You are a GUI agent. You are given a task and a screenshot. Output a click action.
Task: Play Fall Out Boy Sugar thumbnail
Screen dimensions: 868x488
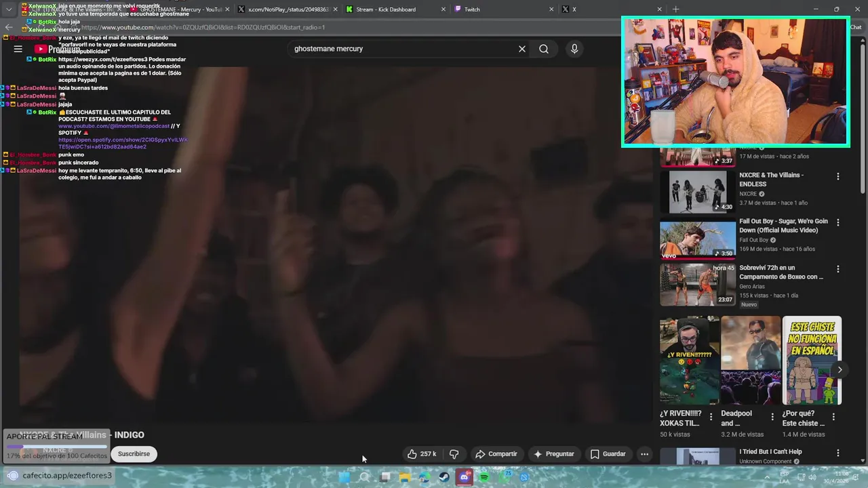click(698, 239)
